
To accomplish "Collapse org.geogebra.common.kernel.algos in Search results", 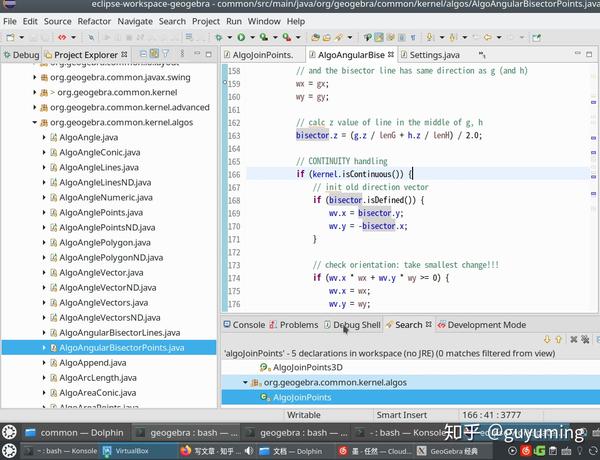I will point(245,382).
